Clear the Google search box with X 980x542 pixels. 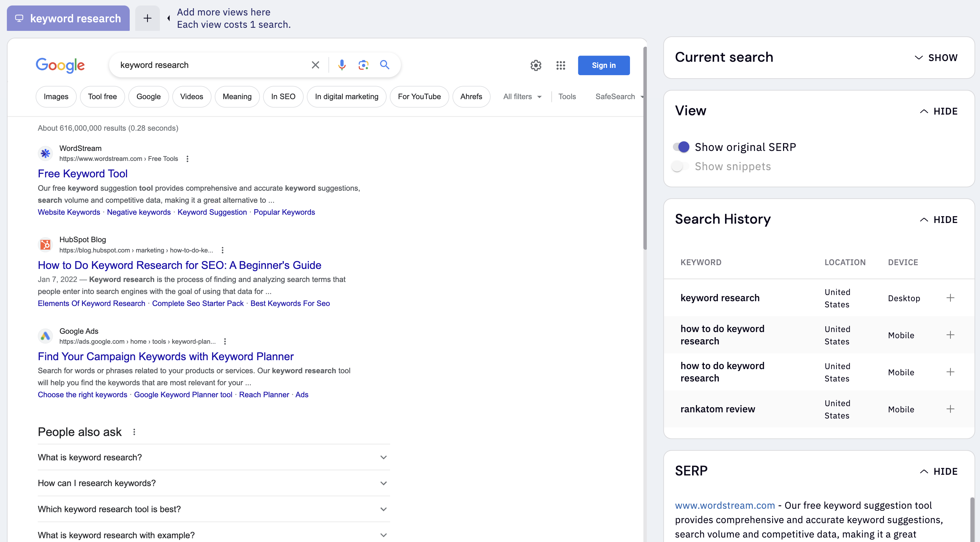[x=315, y=65]
